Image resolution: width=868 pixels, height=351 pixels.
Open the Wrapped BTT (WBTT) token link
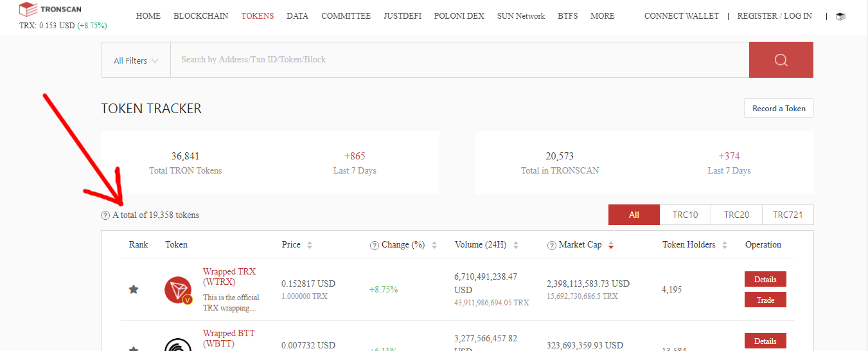[229, 338]
